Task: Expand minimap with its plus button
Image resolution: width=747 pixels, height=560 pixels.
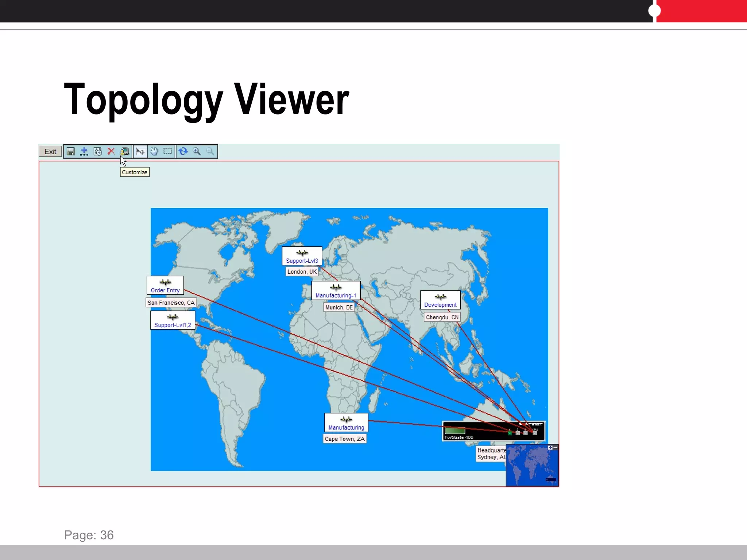Action: pos(550,448)
